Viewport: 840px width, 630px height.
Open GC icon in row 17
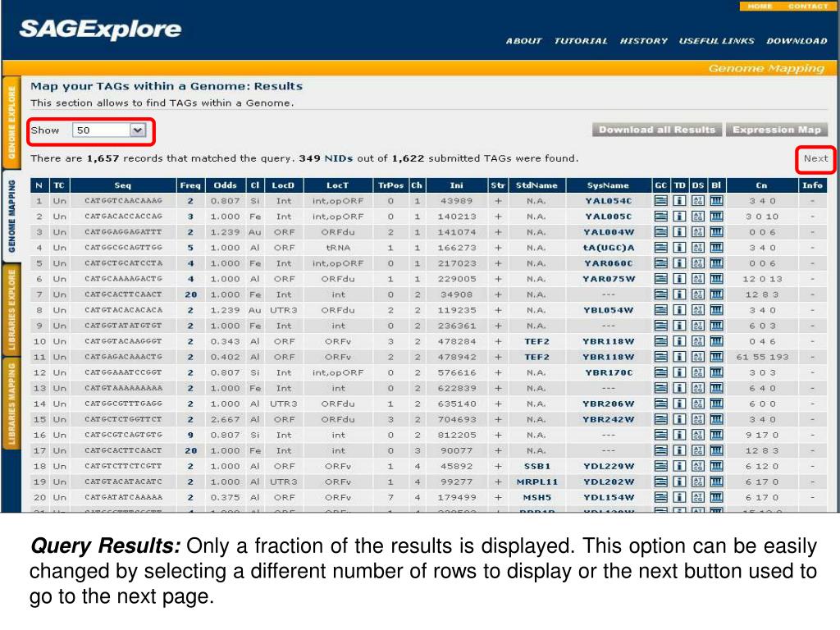pyautogui.click(x=661, y=450)
